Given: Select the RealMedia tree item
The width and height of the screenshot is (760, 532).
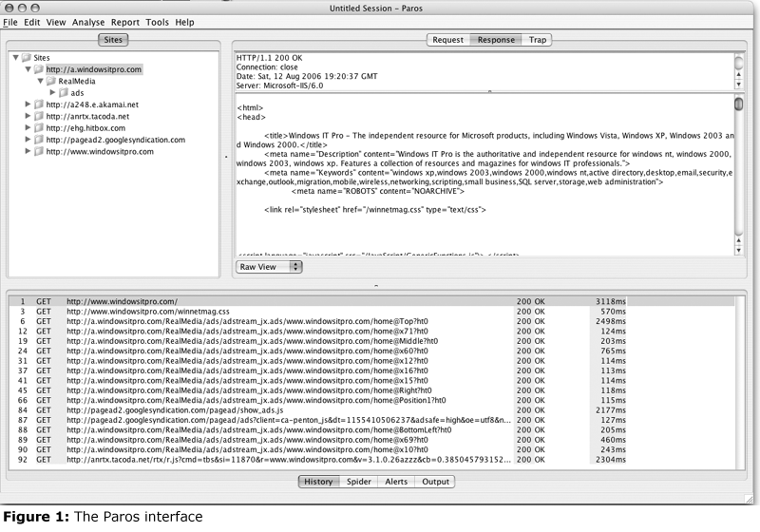Looking at the screenshot, I should 77,81.
